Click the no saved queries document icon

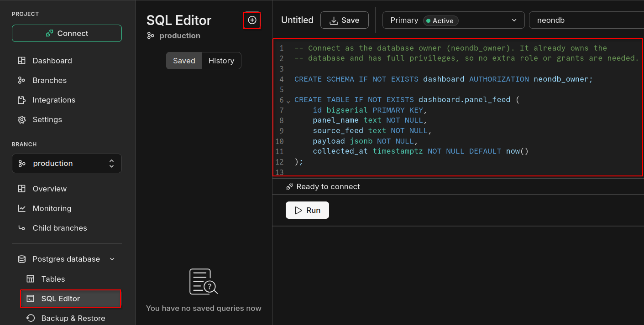pyautogui.click(x=204, y=281)
